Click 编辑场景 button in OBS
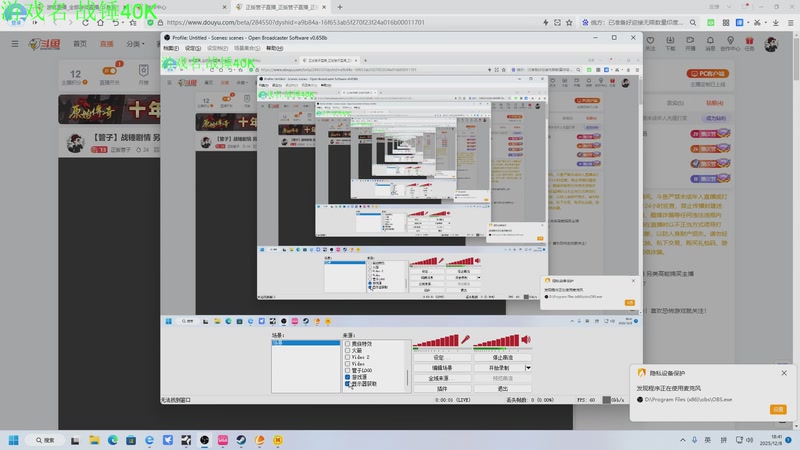 pos(442,368)
